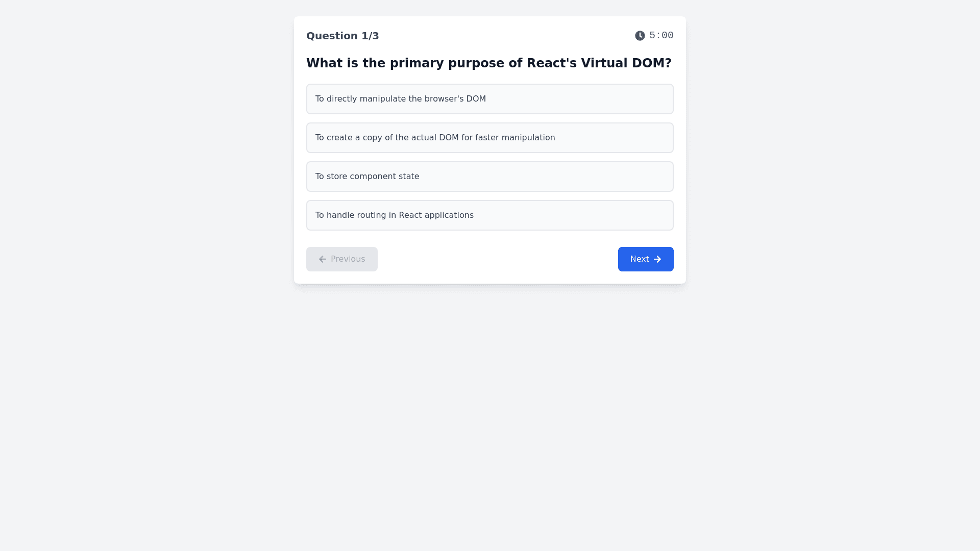Click the "Previous" text label
Image resolution: width=980 pixels, height=551 pixels.
pos(348,259)
